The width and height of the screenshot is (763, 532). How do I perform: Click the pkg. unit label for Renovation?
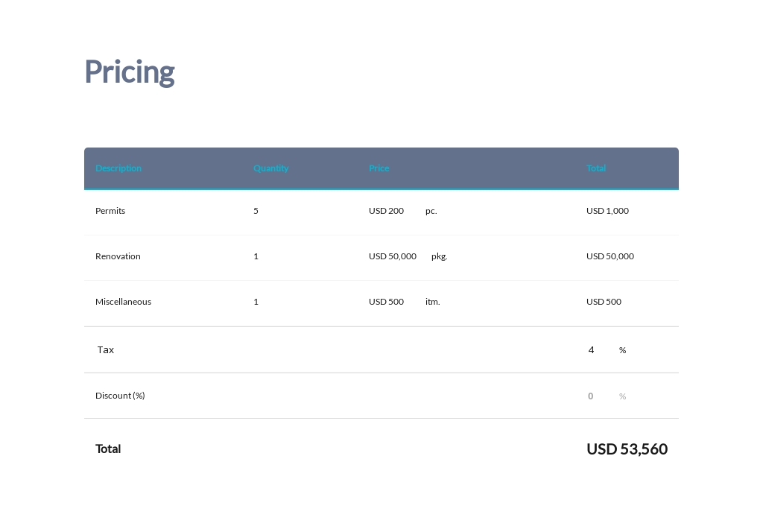439,256
